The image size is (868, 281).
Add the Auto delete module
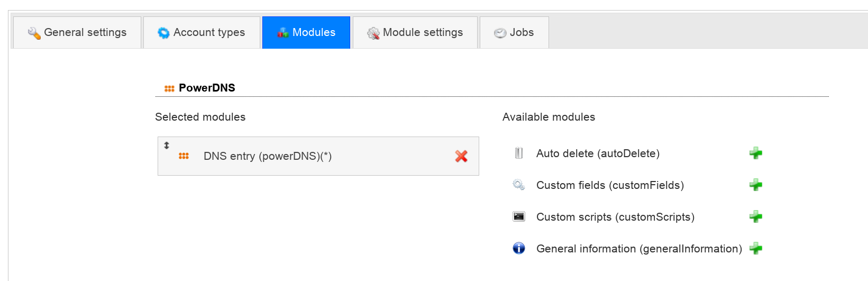(756, 153)
